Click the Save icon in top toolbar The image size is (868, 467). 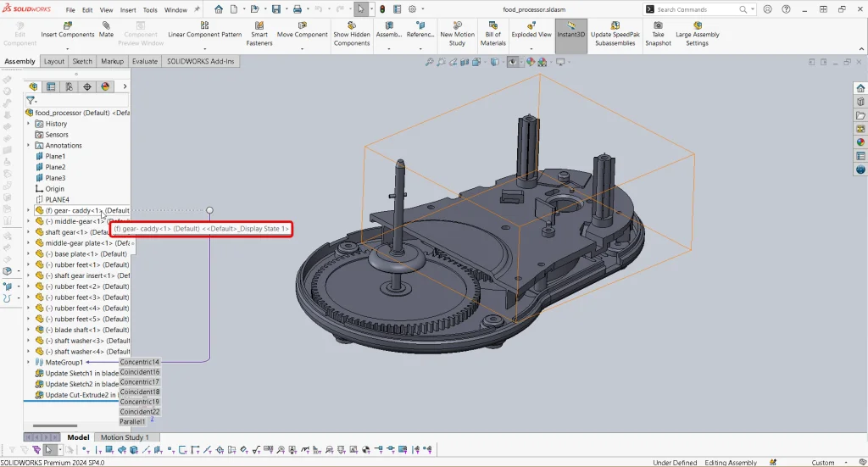(x=275, y=9)
